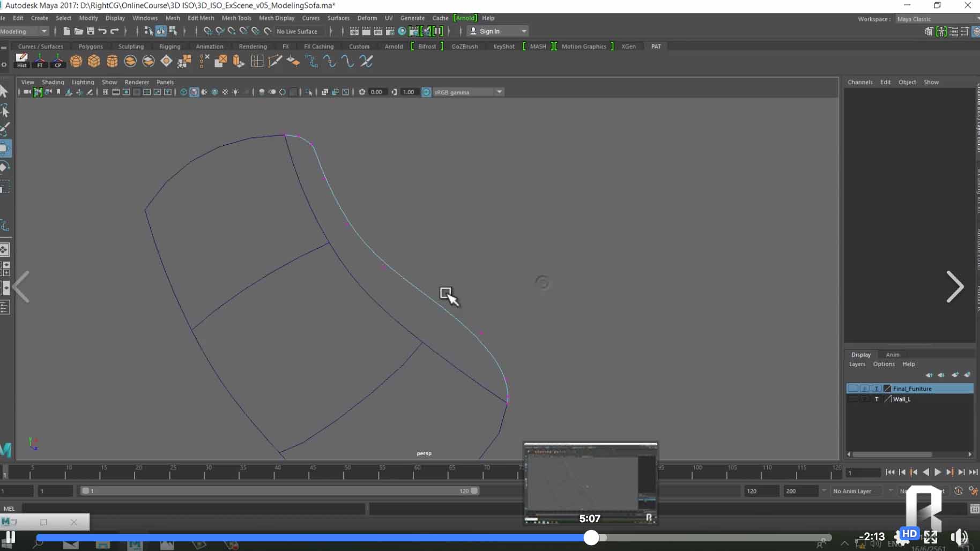Image resolution: width=980 pixels, height=551 pixels.
Task: Expand the Maya Classic workspace dropdown
Action: click(x=937, y=19)
